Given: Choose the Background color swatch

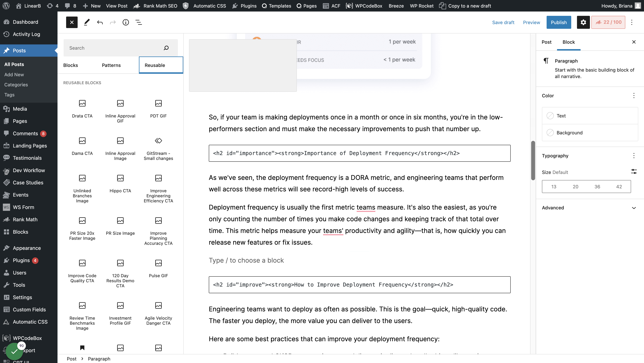Looking at the screenshot, I should click(590, 133).
